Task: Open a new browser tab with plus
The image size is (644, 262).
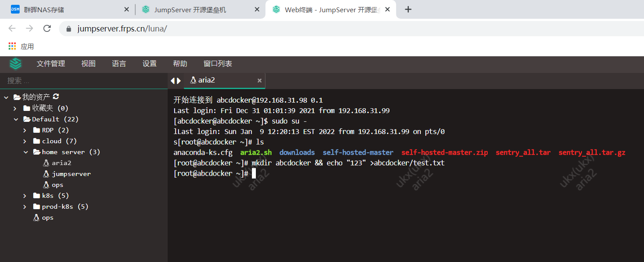Action: coord(408,9)
